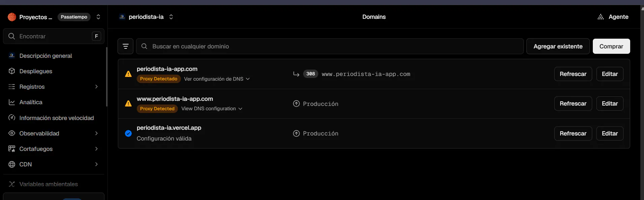
Task: Click Agregar existente button
Action: coord(558,46)
